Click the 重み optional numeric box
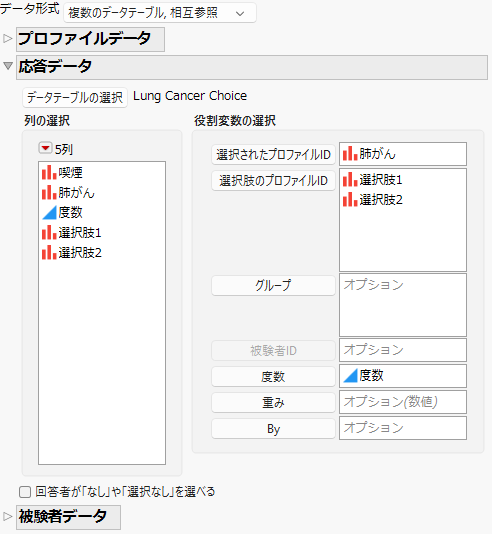 tap(403, 402)
